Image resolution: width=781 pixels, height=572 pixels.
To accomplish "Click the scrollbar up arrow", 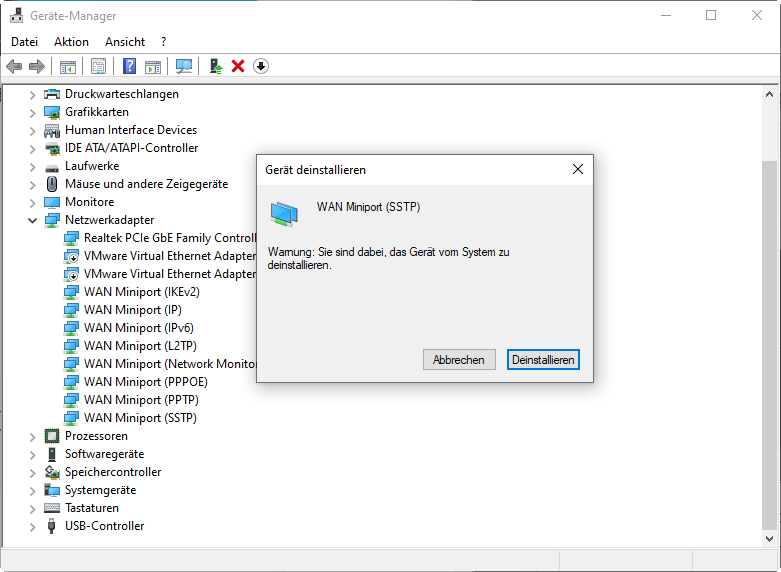I will (x=769, y=94).
